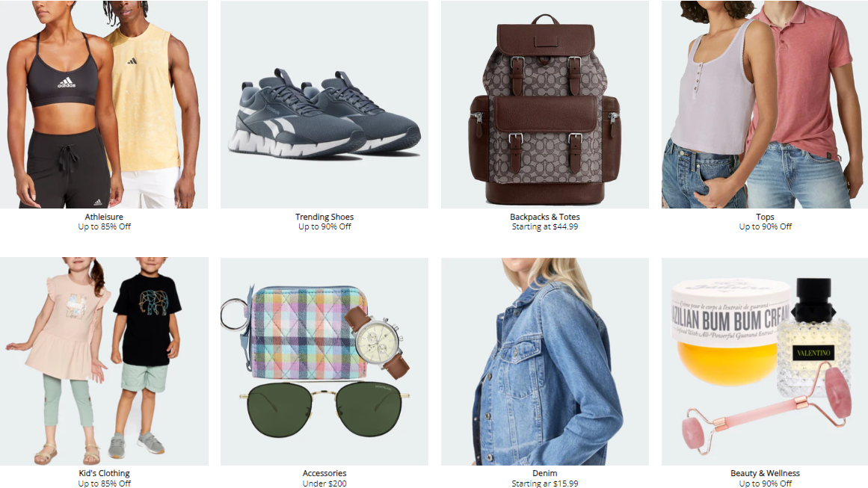Click the Kid's Clothing text link
This screenshot has height=488, width=868.
click(x=104, y=473)
